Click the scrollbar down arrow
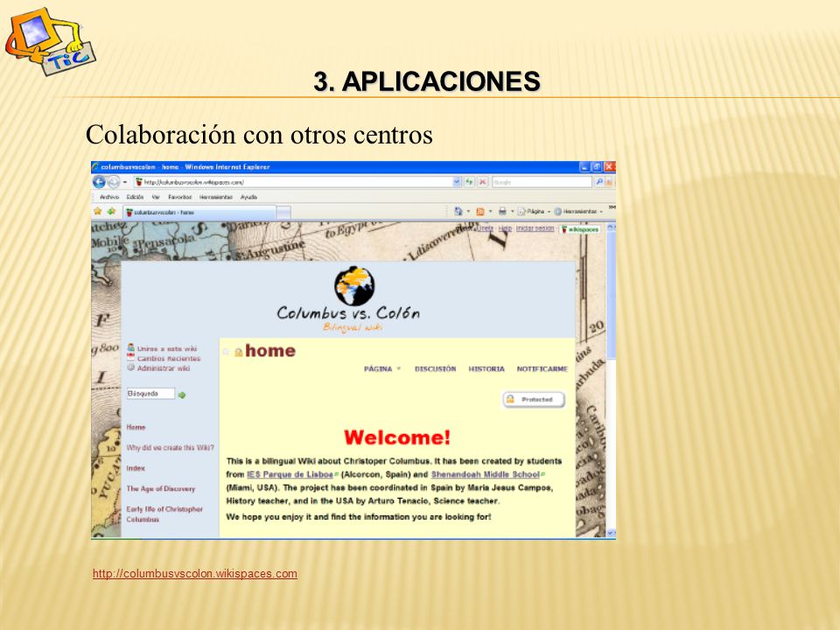This screenshot has height=630, width=840. coord(611,533)
